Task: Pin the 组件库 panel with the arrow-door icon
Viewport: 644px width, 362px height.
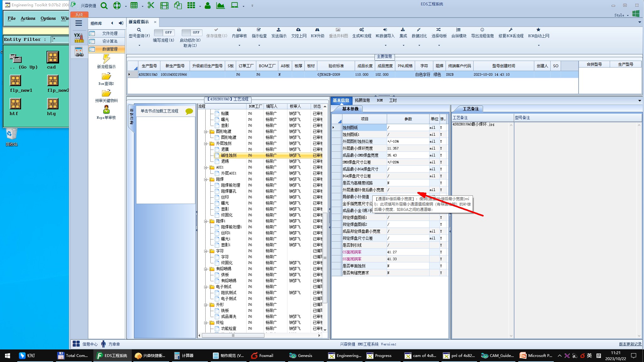Action: pos(121,23)
